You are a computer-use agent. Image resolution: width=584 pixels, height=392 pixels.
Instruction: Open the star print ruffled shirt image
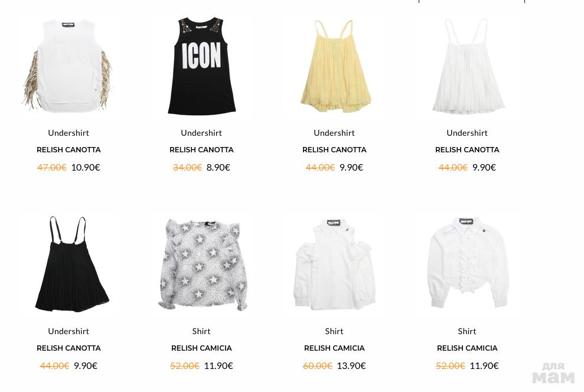click(201, 264)
